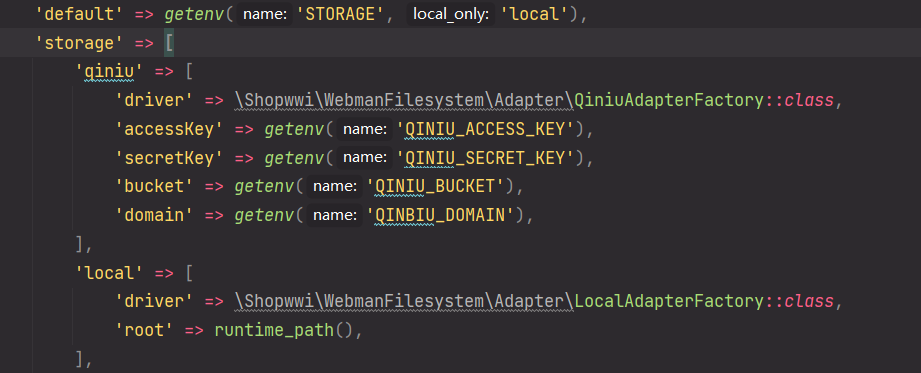
Task: Click getenv on the 'bucket' line
Action: 264,187
